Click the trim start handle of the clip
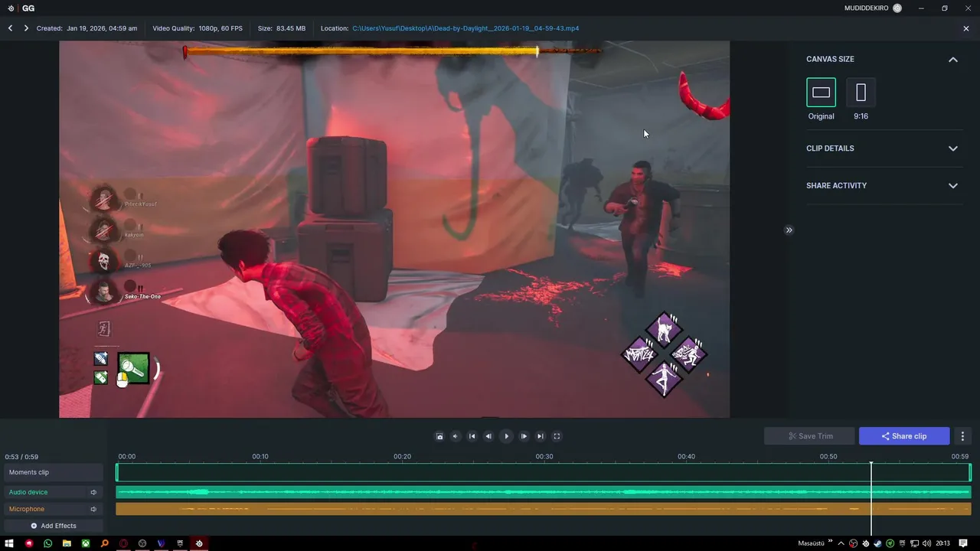The height and width of the screenshot is (551, 980). coord(117,472)
